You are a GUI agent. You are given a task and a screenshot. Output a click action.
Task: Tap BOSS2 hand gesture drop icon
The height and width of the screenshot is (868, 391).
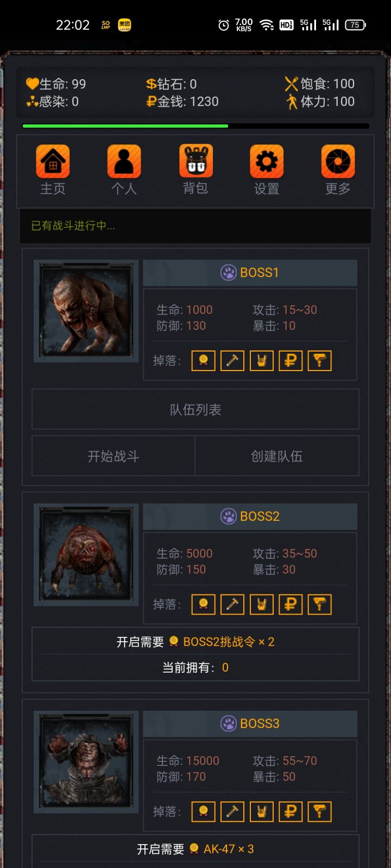261,604
